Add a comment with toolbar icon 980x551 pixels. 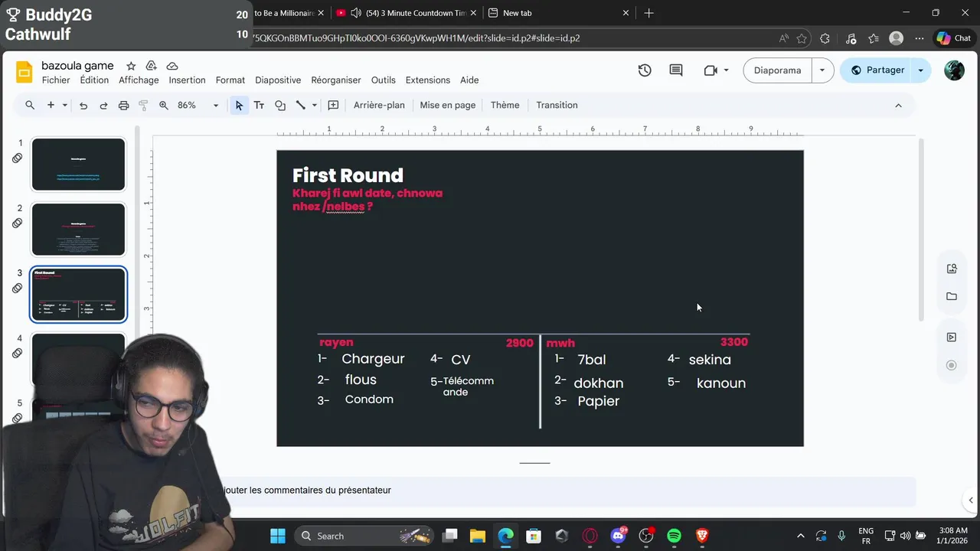point(333,105)
